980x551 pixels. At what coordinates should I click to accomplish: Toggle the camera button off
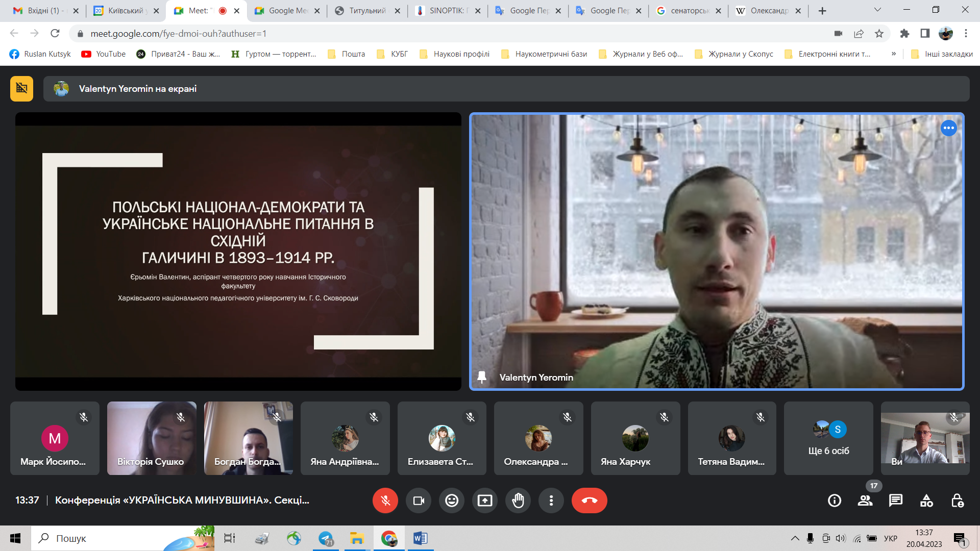coord(419,500)
